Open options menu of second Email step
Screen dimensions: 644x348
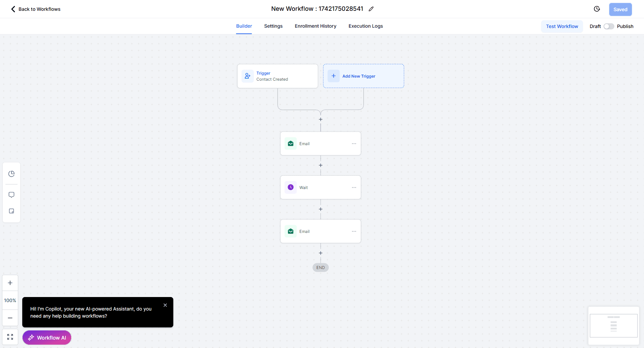point(354,231)
